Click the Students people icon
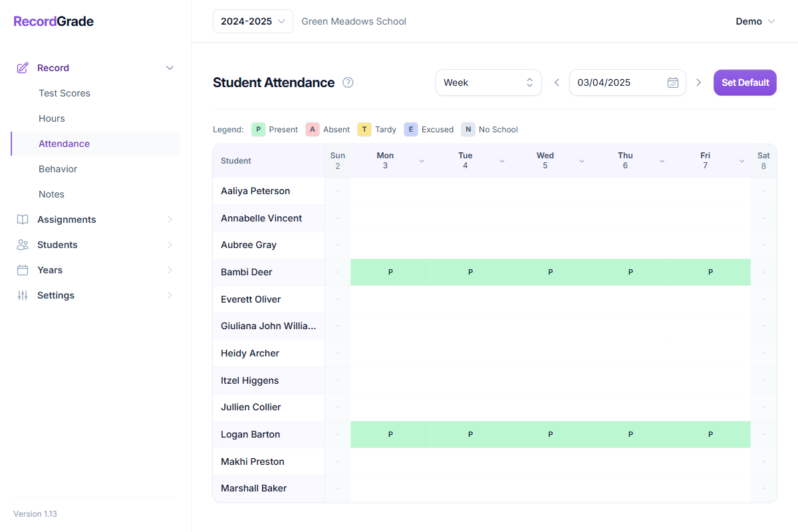This screenshot has width=798, height=532. tap(23, 245)
